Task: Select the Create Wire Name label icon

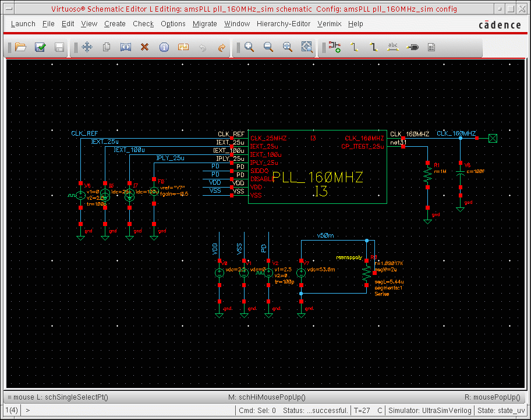Action: coord(393,47)
